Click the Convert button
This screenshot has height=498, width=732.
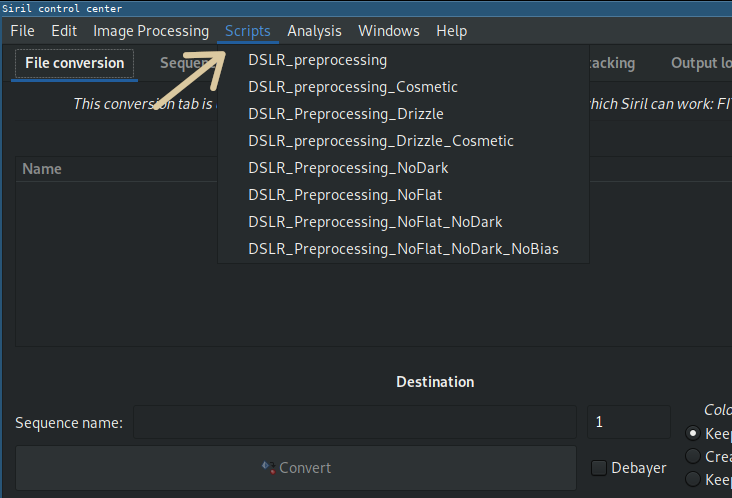pos(296,468)
